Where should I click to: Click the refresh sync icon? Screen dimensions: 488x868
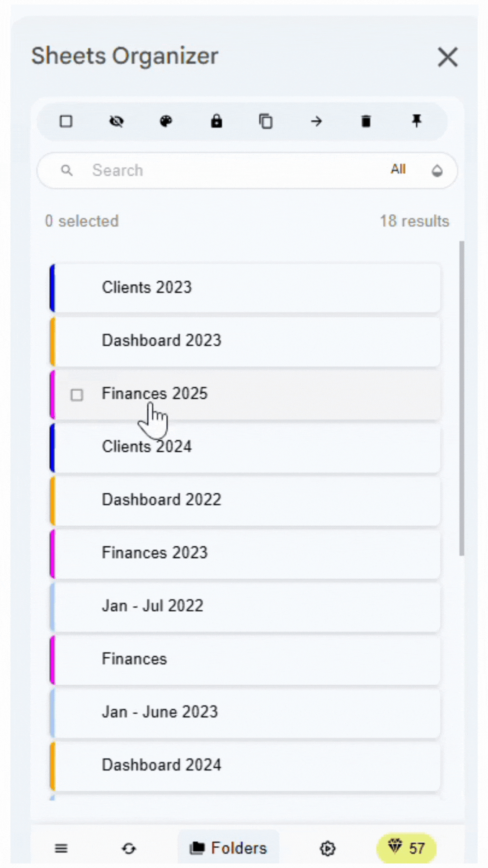[129, 848]
